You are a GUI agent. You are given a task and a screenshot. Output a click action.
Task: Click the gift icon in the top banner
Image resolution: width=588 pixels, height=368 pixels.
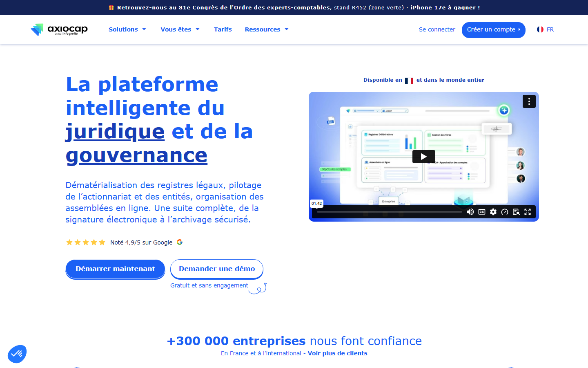pos(111,7)
